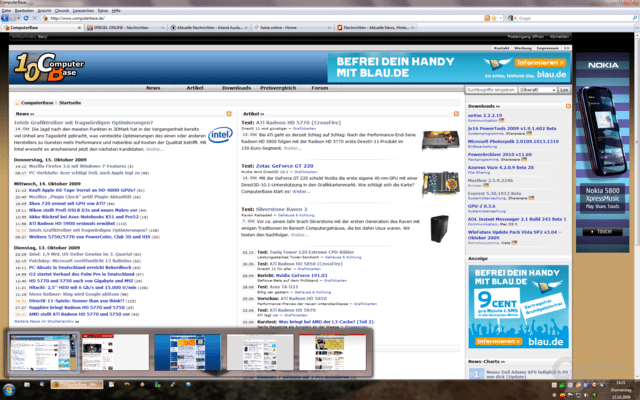This screenshot has width=640, height=400.
Task: Open the Zotac GeForce GT 220 test link
Action: click(x=284, y=166)
